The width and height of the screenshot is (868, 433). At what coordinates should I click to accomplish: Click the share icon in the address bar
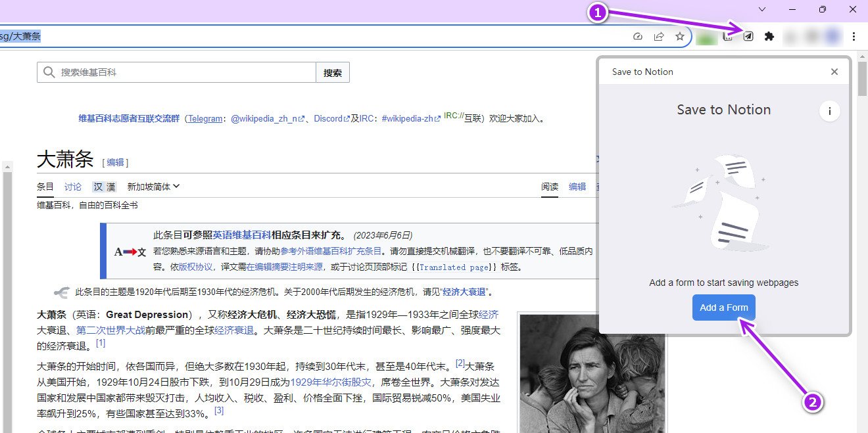click(659, 37)
